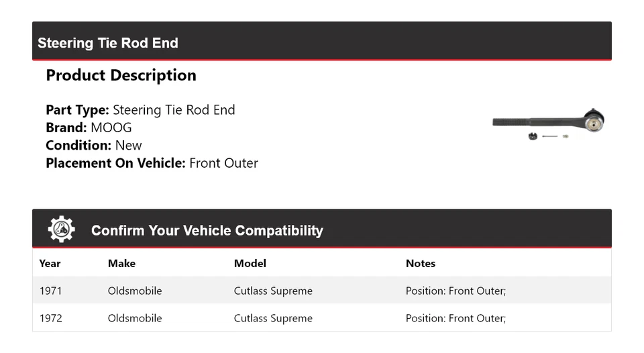Click the Notes column header

[421, 263]
